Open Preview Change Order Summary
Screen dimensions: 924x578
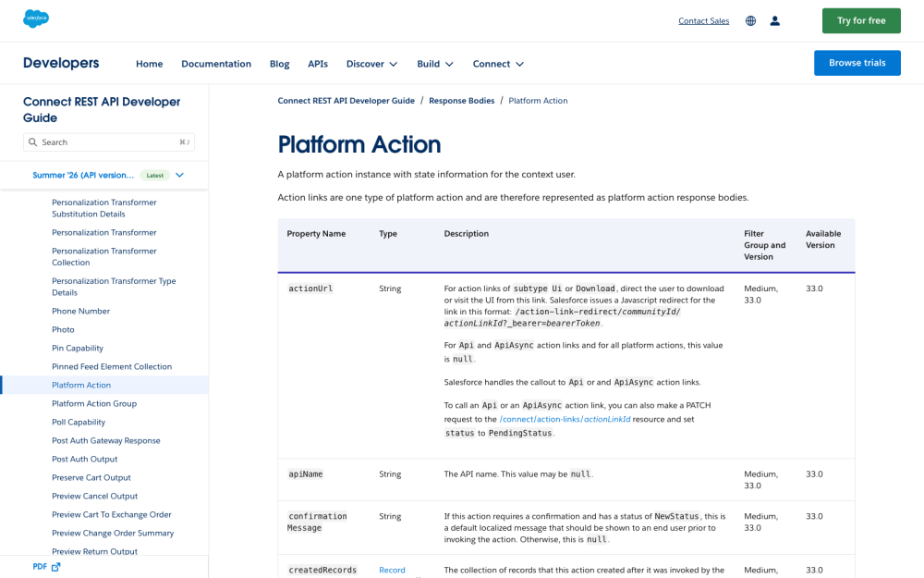113,534
